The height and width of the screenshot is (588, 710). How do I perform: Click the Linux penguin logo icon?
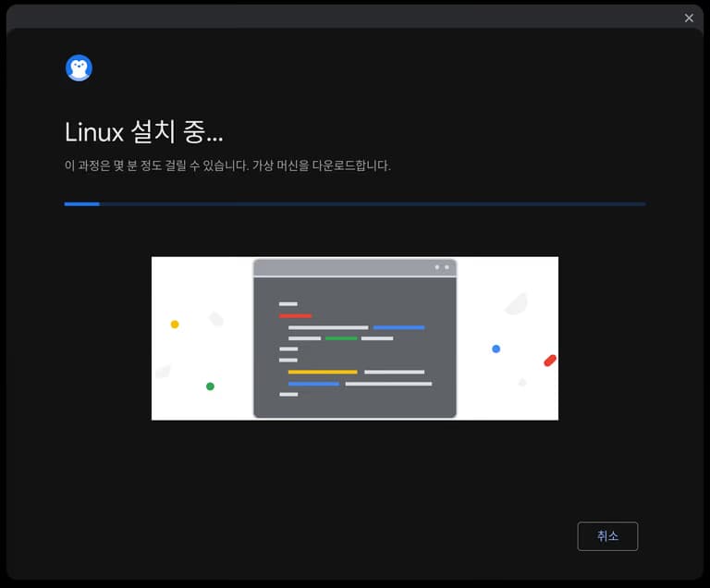click(79, 67)
